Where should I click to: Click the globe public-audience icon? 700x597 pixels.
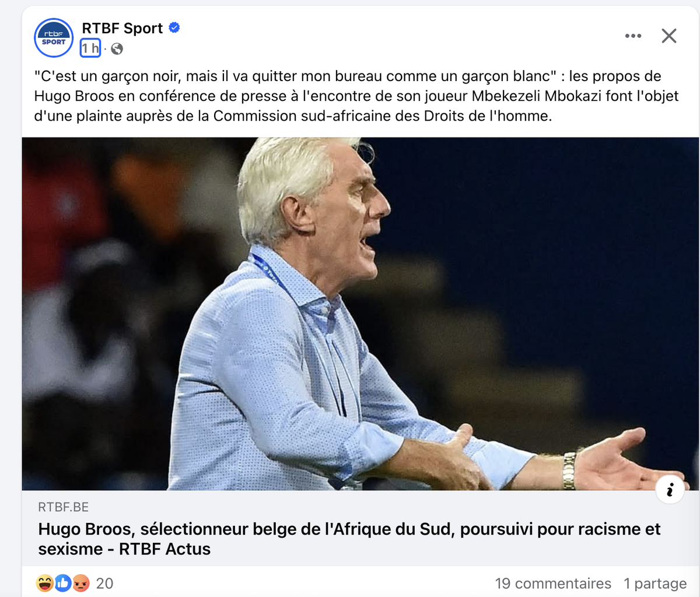click(117, 48)
